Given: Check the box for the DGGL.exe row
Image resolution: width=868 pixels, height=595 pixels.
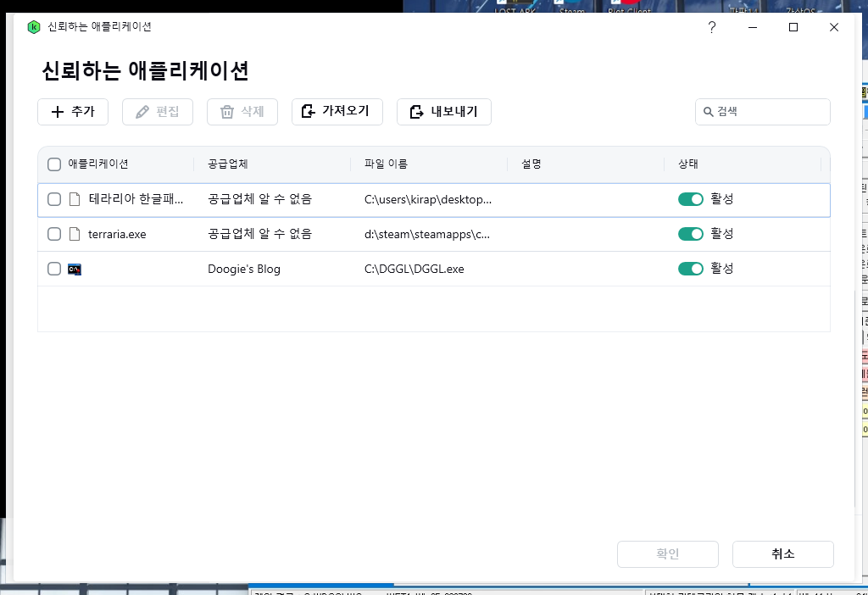Looking at the screenshot, I should click(x=54, y=269).
